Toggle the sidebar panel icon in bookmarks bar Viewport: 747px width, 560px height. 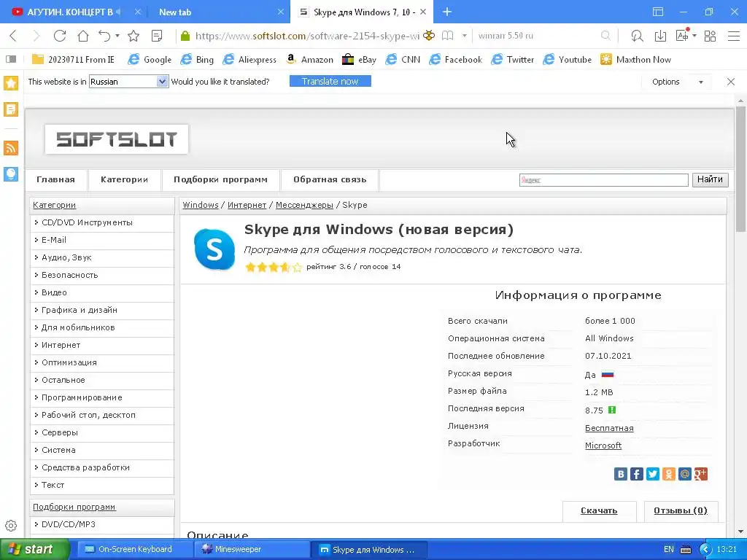(x=10, y=60)
